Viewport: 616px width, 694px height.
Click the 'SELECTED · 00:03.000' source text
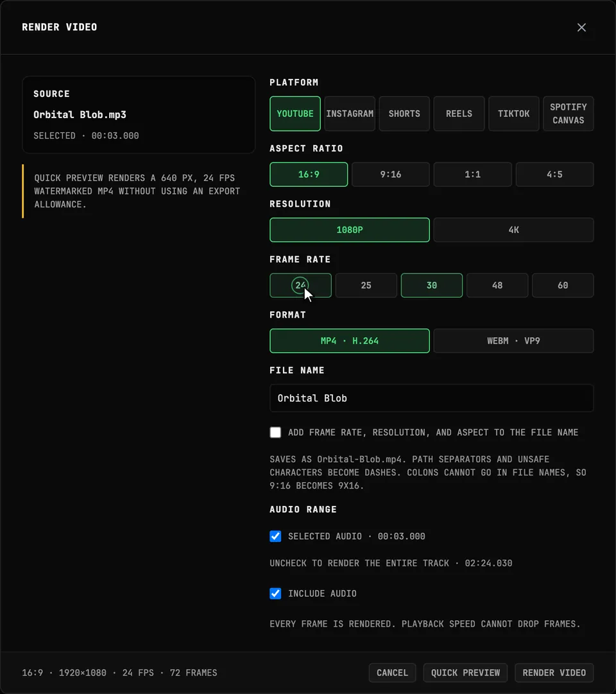tap(86, 136)
